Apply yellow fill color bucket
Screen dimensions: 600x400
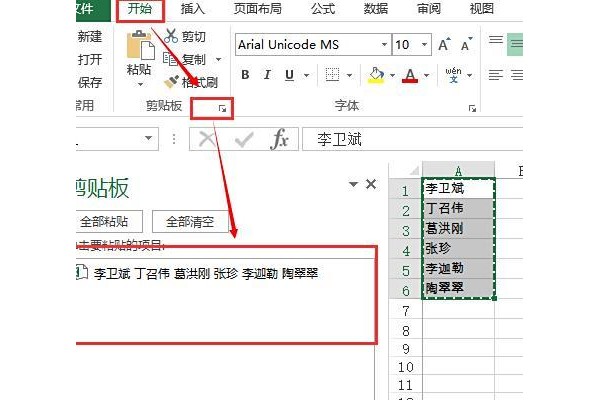click(x=376, y=75)
